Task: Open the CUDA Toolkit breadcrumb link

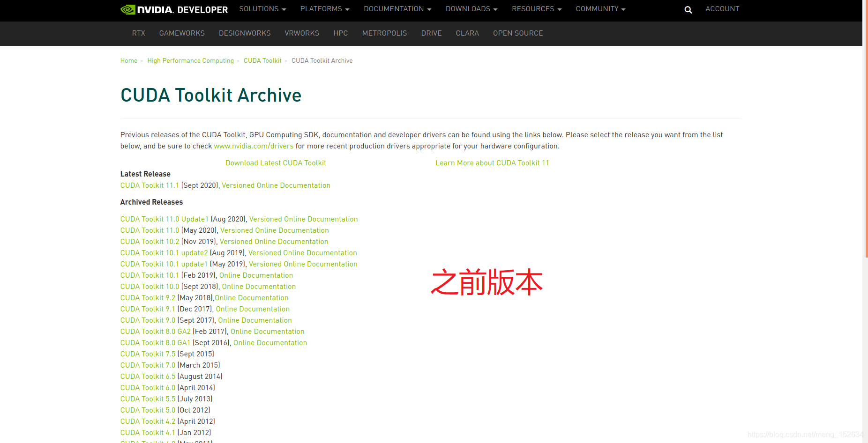Action: click(x=262, y=61)
